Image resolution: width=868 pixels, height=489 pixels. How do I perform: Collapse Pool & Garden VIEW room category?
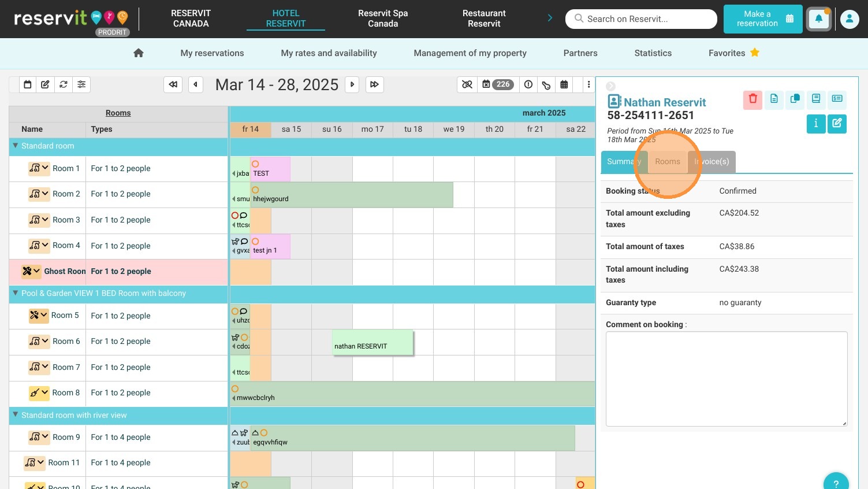coord(16,293)
